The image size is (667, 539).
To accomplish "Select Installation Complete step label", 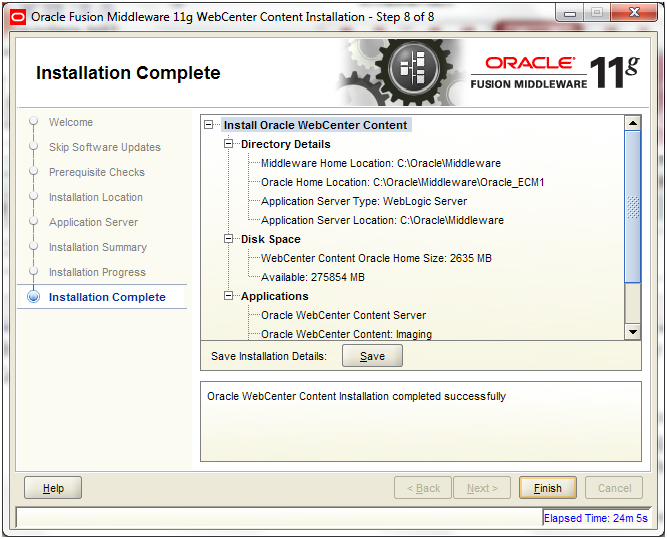I will [107, 297].
